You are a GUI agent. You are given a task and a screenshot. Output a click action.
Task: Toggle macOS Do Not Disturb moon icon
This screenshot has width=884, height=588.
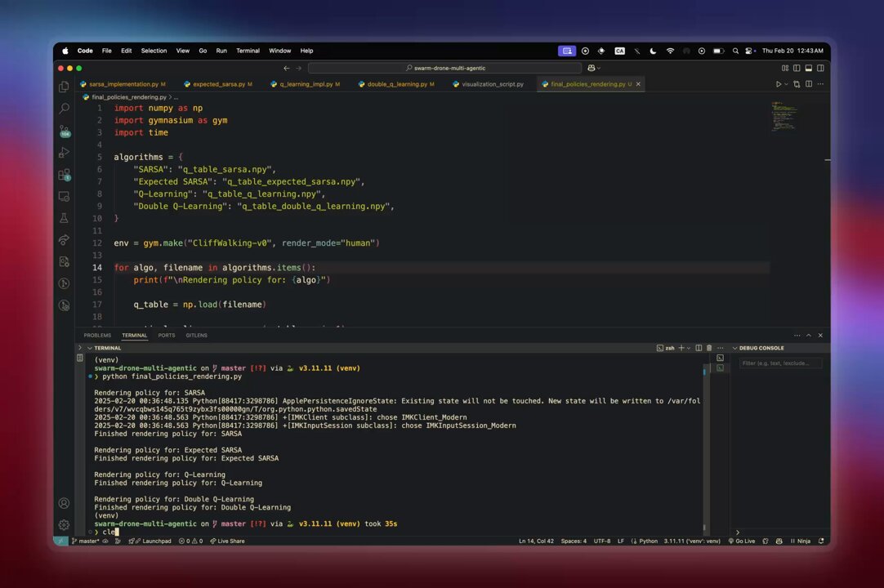click(x=653, y=51)
